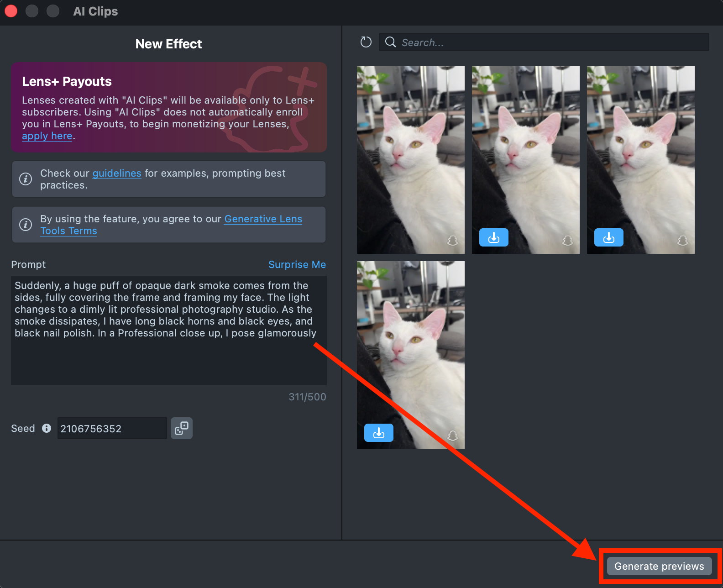
Task: Click the refresh icon beside the search bar
Action: (366, 42)
